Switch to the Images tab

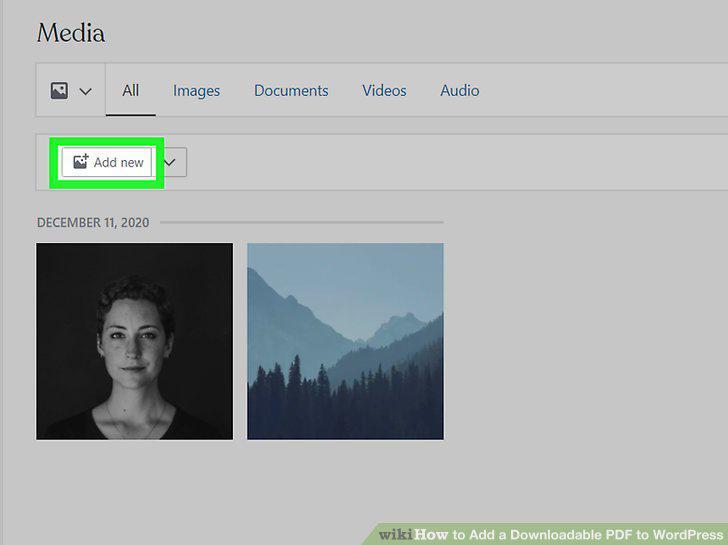[196, 91]
